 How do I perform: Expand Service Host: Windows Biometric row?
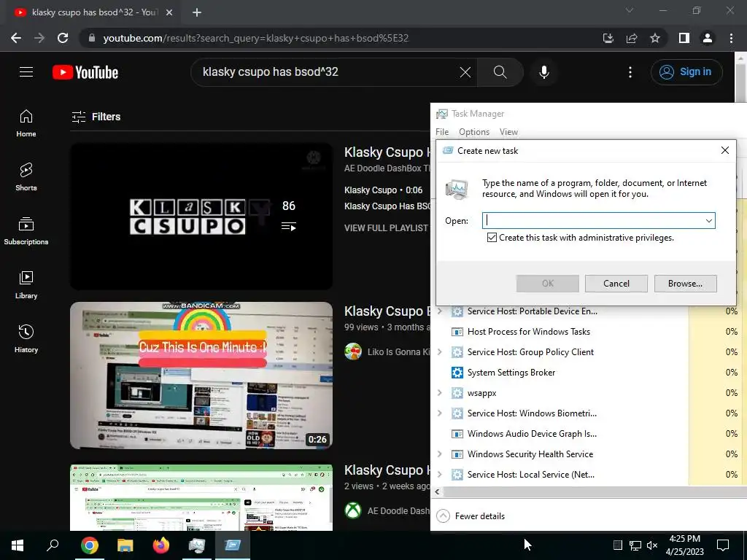tap(440, 413)
